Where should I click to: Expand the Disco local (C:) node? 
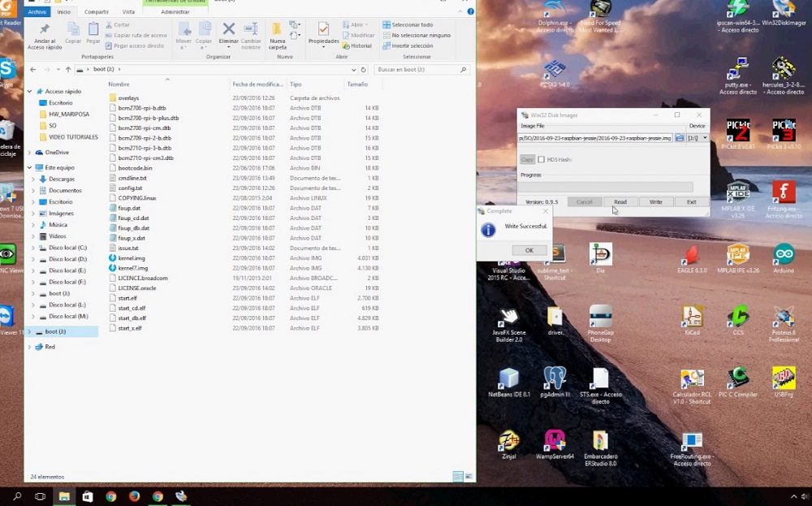pyautogui.click(x=33, y=248)
